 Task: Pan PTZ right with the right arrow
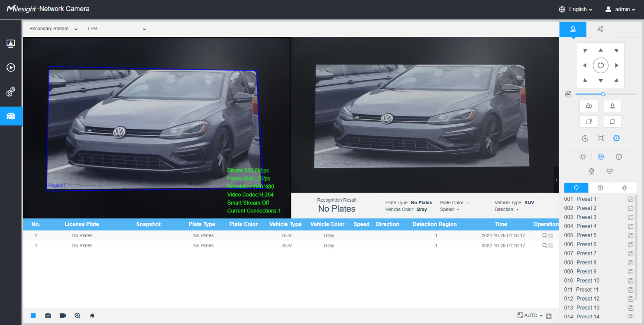617,65
